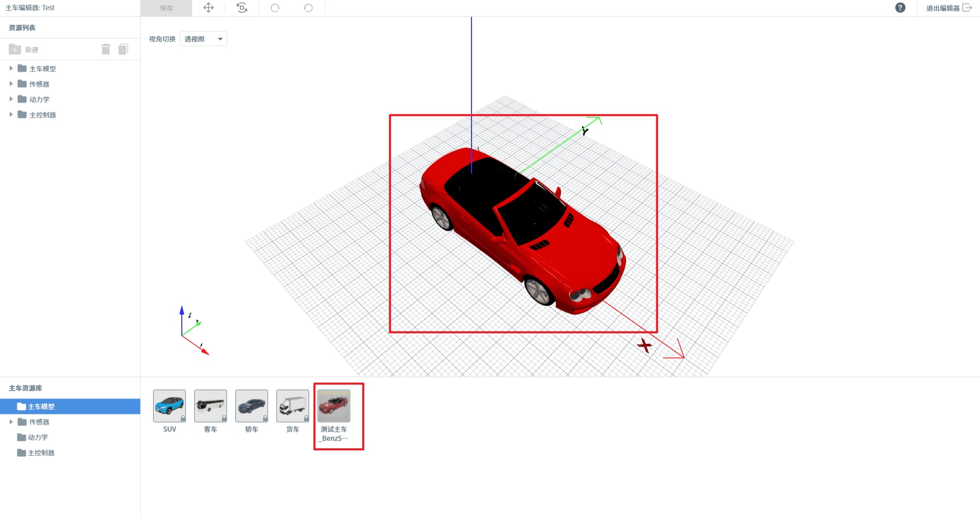Viewport: 980px width, 518px height.
Task: Select 主控制器 in resource list tree
Action: point(43,115)
